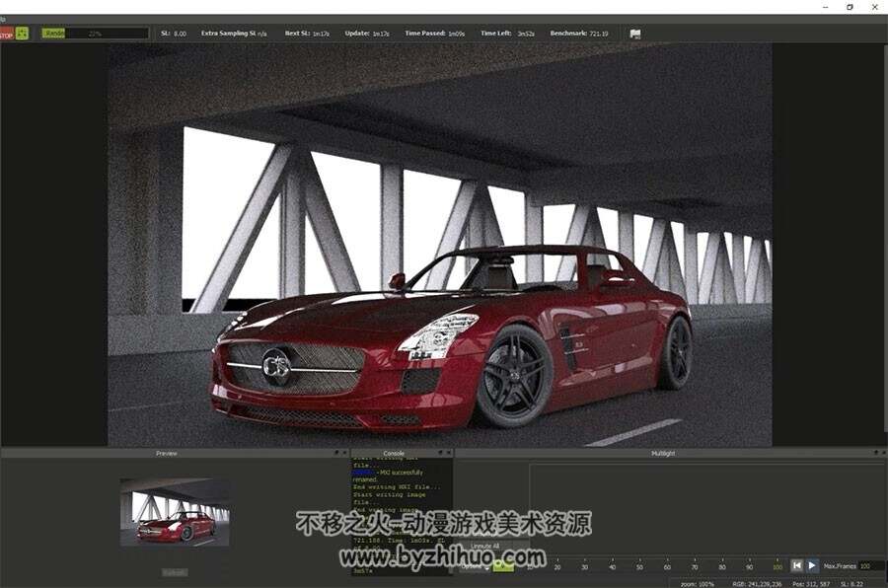The image size is (888, 588).
Task: Minimize the application window
Action: tap(825, 7)
